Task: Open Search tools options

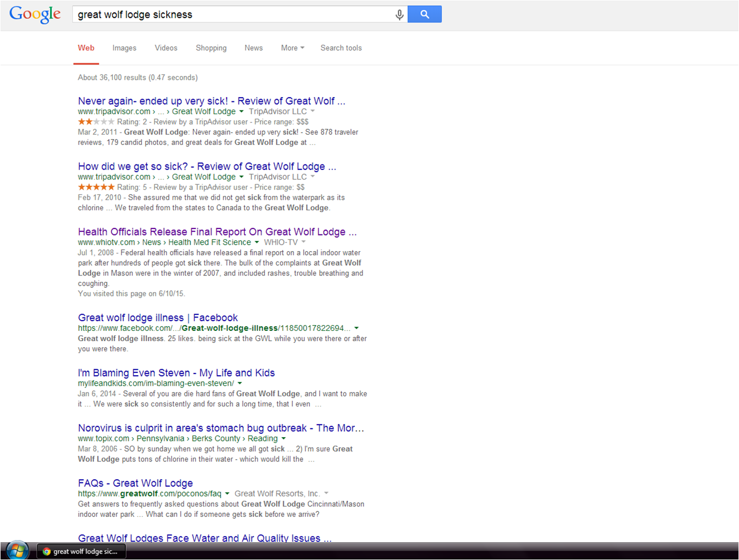Action: (x=341, y=48)
